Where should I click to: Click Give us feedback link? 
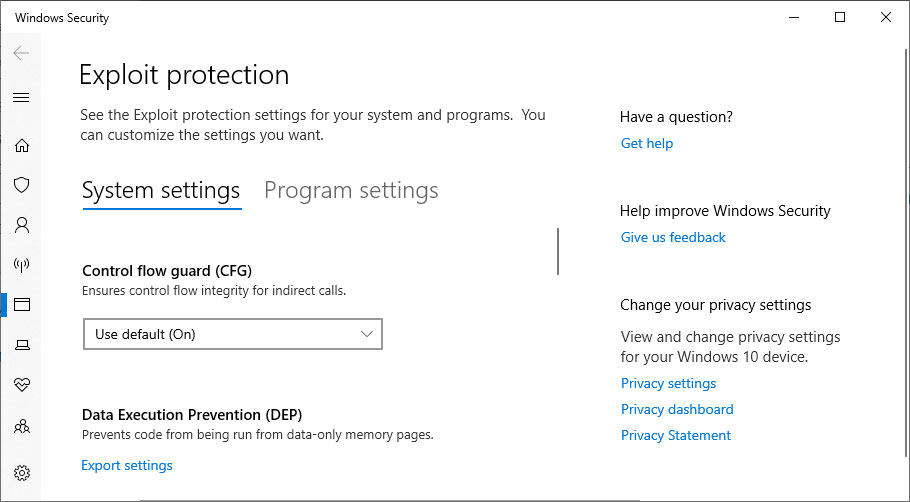point(673,237)
